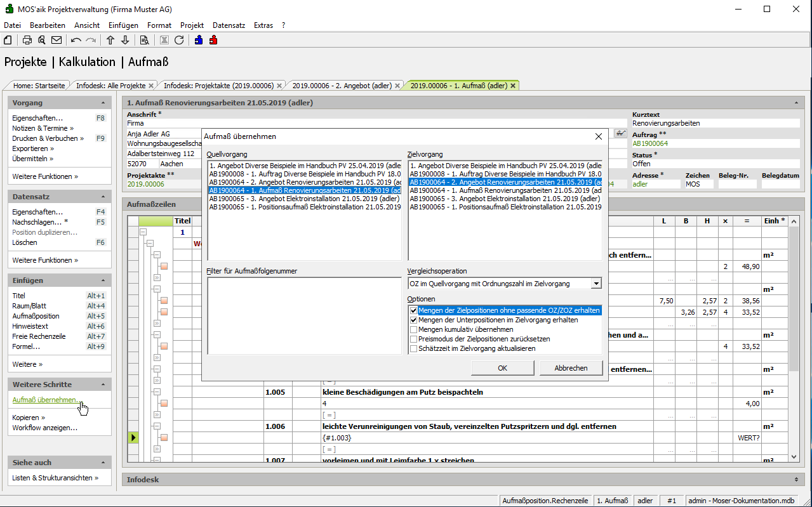Select '3. Angebot Elektroinstallation' in Quellvorgang list

304,199
